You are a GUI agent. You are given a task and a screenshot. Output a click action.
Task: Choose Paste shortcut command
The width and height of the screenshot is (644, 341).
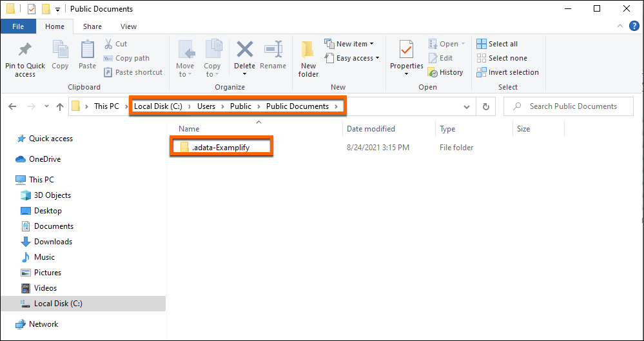point(133,72)
